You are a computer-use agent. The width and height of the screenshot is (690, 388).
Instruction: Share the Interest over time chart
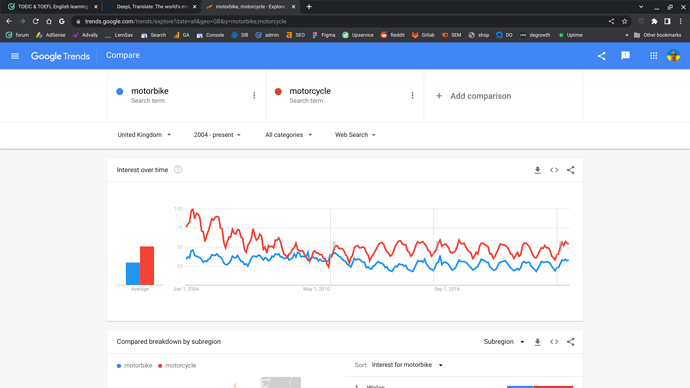click(x=571, y=170)
